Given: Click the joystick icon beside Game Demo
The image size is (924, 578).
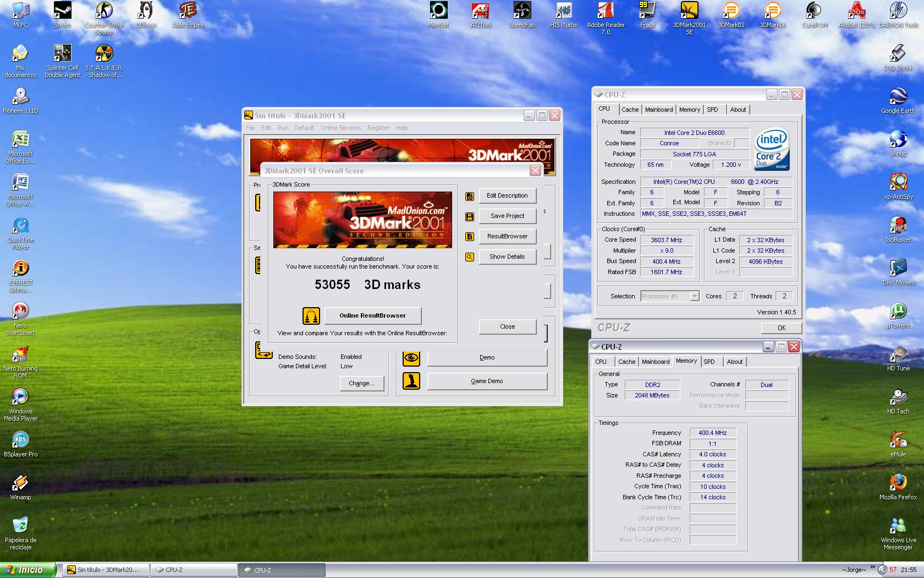Looking at the screenshot, I should 411,381.
